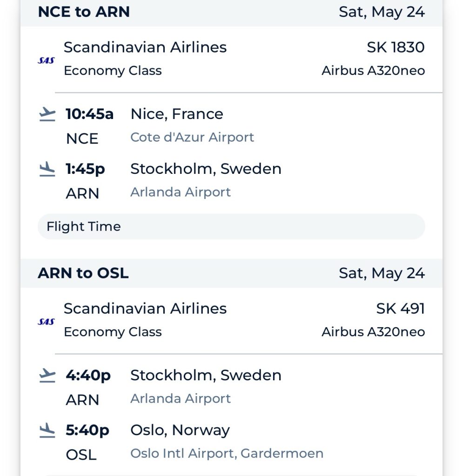
Task: Tap Airbus A320neo on the NCE flight
Action: click(373, 71)
